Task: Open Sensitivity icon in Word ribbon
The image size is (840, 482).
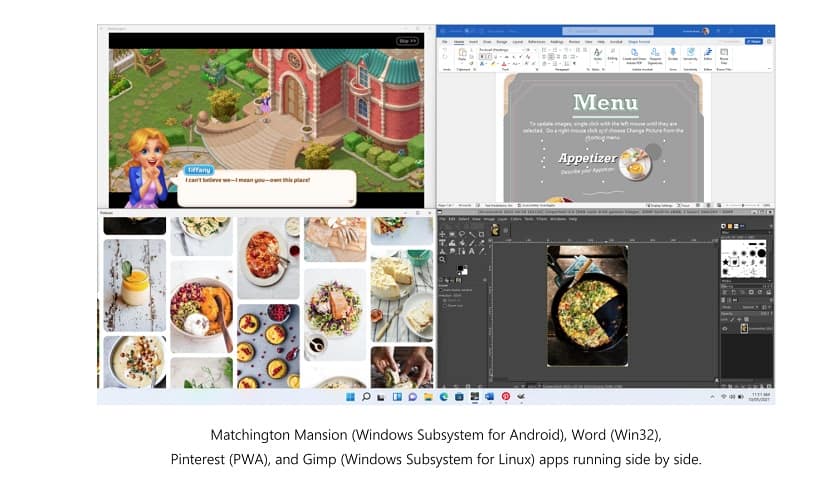Action: (691, 54)
